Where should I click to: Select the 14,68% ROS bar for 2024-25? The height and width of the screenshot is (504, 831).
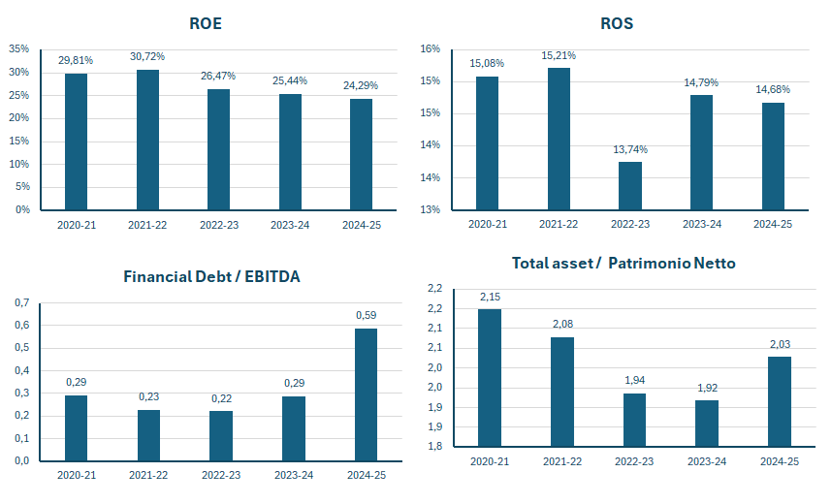773,156
